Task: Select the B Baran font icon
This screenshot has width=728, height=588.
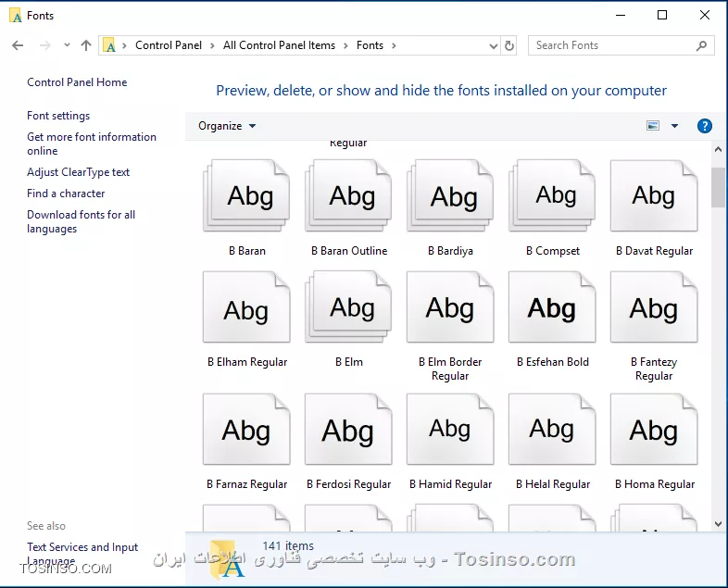Action: (246, 195)
